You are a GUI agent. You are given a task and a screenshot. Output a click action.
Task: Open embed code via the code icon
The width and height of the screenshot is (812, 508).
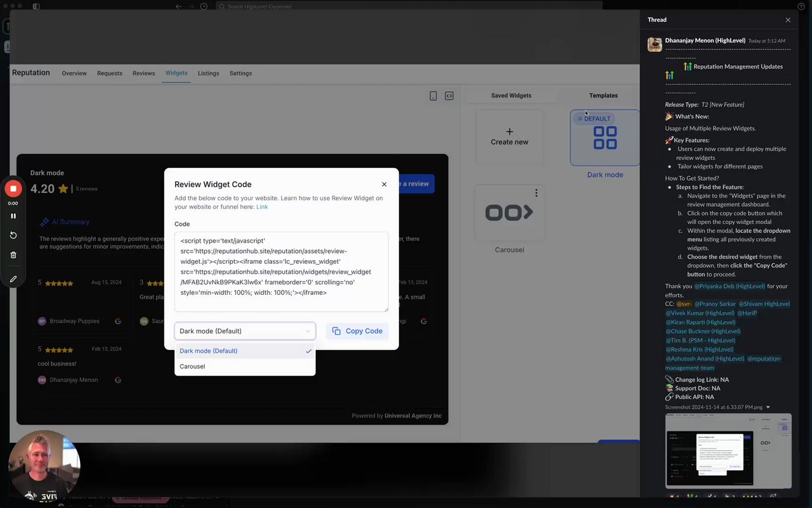coord(449,96)
